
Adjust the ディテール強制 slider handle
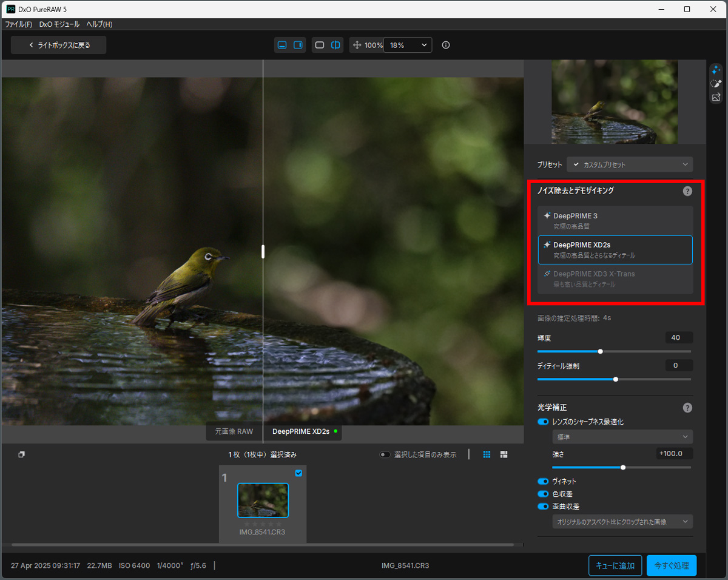pyautogui.click(x=615, y=379)
